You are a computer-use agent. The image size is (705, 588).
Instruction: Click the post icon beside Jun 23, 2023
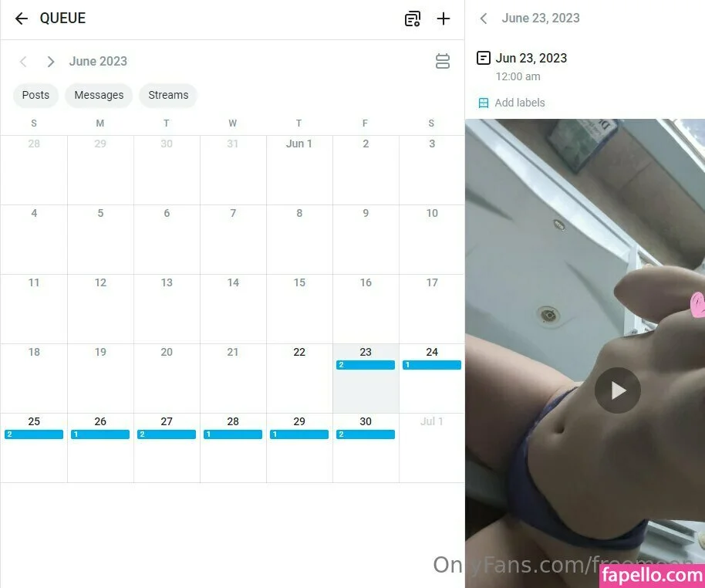coord(484,58)
